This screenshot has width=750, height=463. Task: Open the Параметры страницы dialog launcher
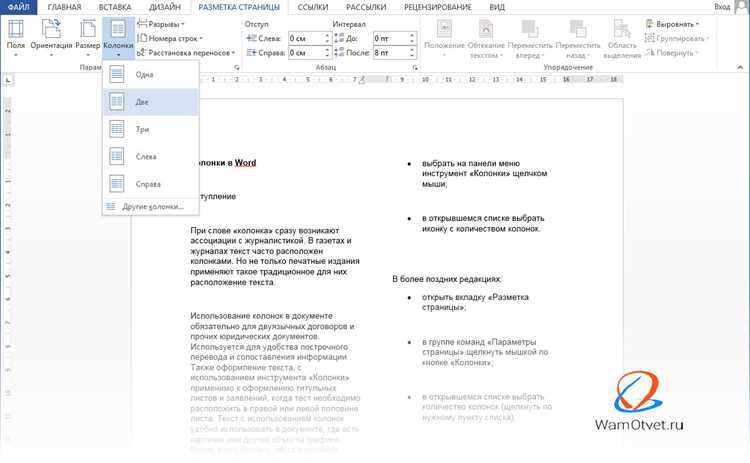237,68
